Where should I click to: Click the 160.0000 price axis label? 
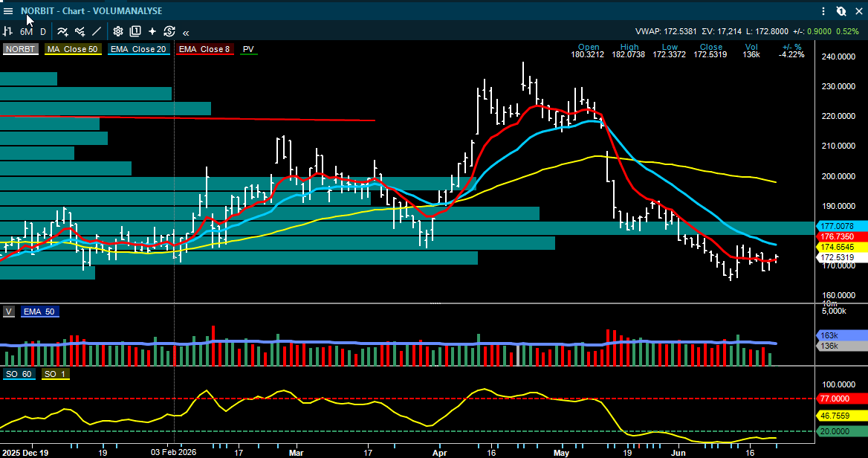tap(840, 296)
